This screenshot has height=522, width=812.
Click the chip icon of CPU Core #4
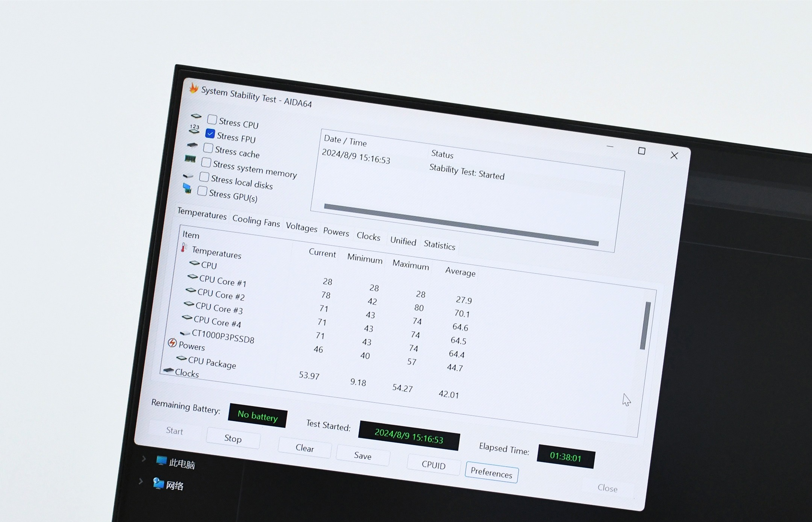point(187,318)
